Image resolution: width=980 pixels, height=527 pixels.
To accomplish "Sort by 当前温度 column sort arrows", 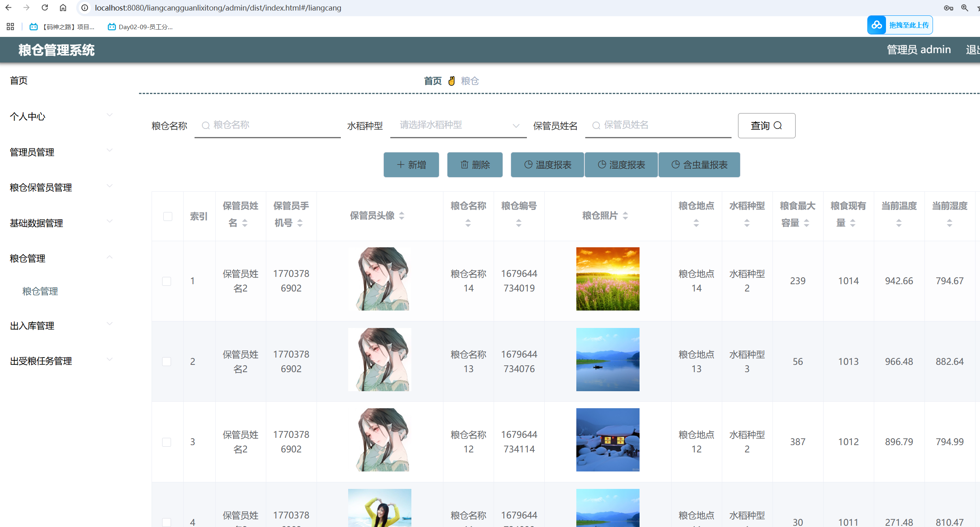I will pyautogui.click(x=899, y=223).
